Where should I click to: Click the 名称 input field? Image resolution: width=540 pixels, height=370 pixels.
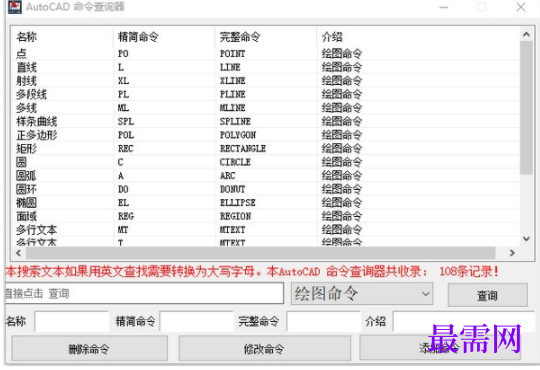[x=72, y=321]
